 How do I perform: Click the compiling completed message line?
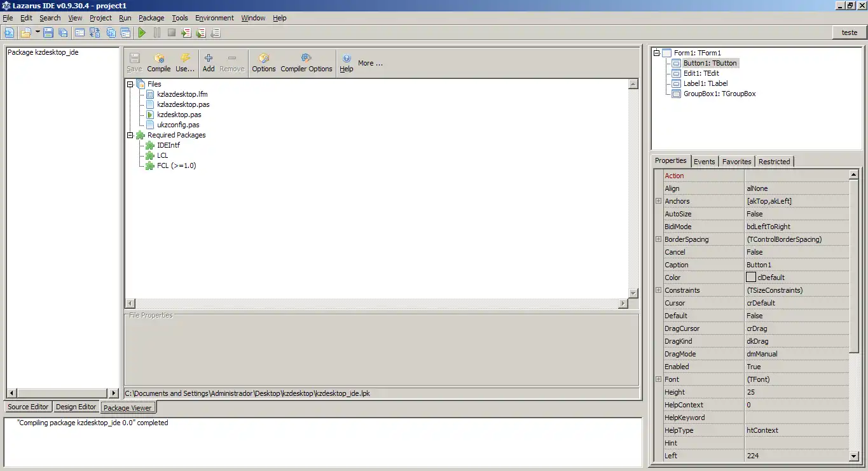click(93, 423)
